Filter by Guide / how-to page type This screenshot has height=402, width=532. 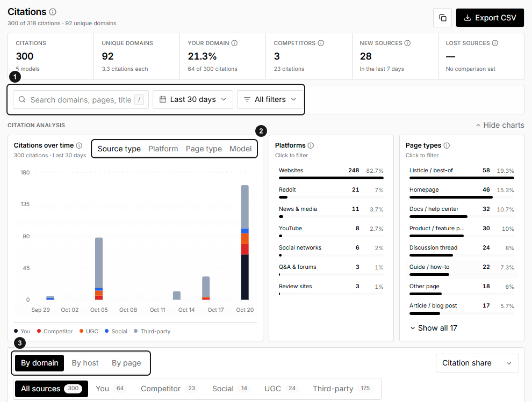pos(462,269)
